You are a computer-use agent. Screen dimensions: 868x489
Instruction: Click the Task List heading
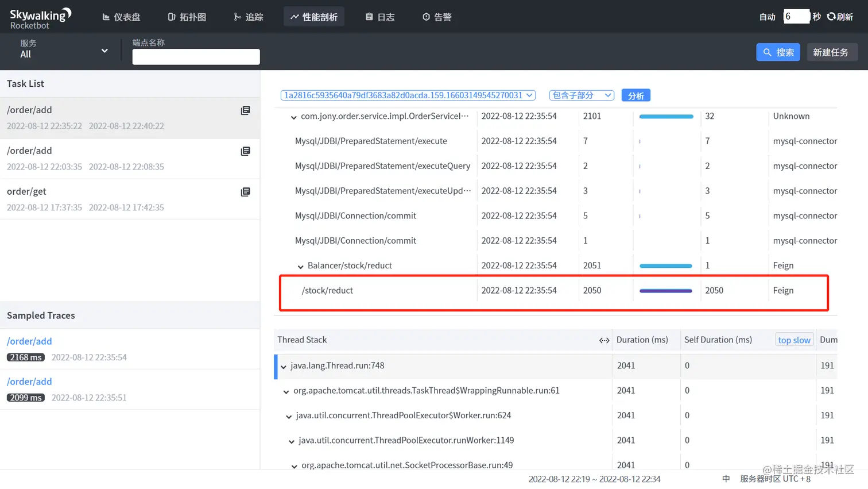25,84
